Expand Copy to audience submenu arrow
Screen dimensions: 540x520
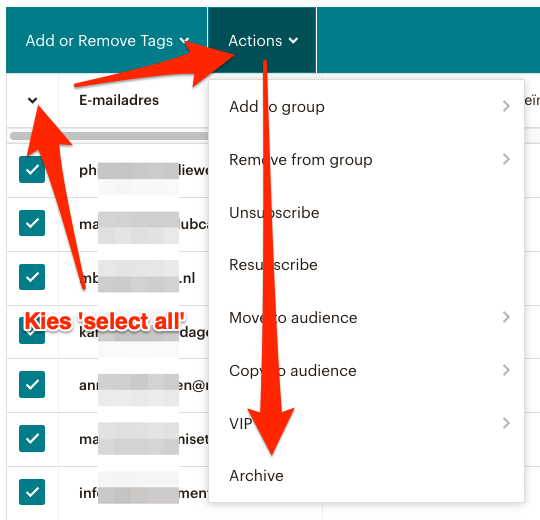[506, 370]
